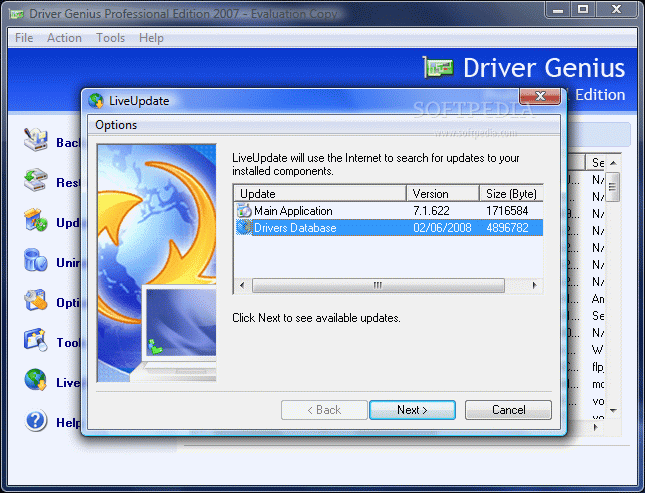This screenshot has height=493, width=645.
Task: Click the update list left scroll arrow
Action: 242,285
